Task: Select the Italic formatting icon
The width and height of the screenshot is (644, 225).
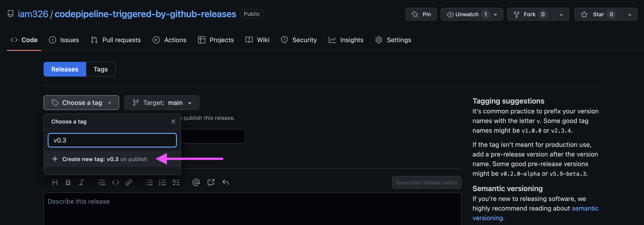Action: click(x=82, y=182)
